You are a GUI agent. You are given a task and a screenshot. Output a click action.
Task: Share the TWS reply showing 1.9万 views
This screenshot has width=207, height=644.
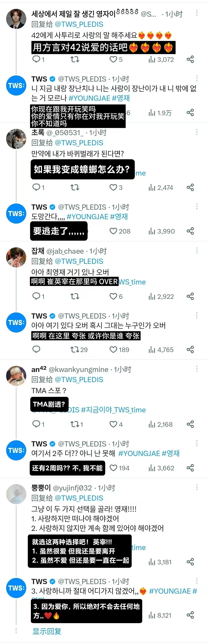pyautogui.click(x=190, y=113)
